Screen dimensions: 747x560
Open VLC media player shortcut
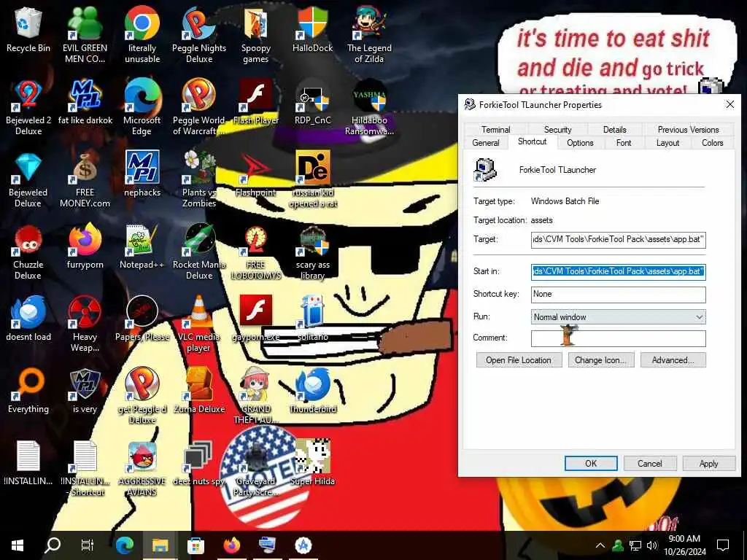point(199,324)
